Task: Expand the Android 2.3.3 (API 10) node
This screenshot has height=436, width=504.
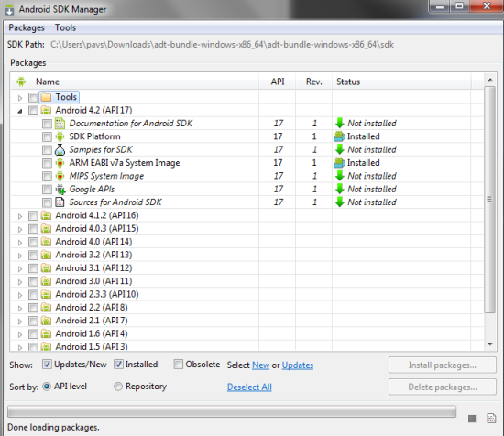Action: 20,295
